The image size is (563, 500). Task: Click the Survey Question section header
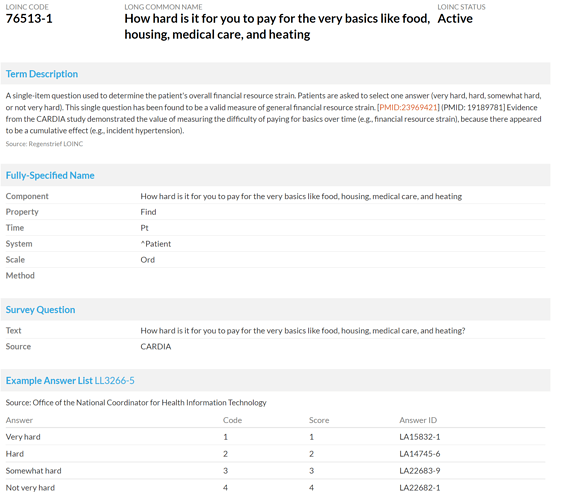[40, 310]
